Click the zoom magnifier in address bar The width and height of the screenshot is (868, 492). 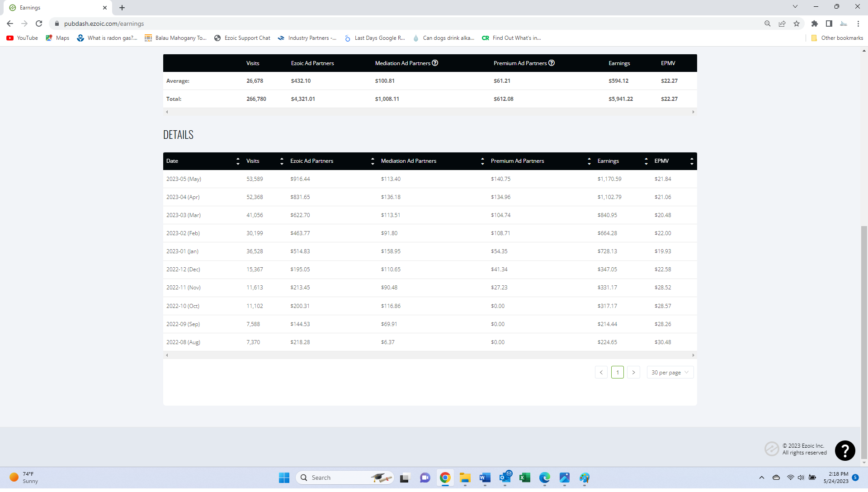768,24
